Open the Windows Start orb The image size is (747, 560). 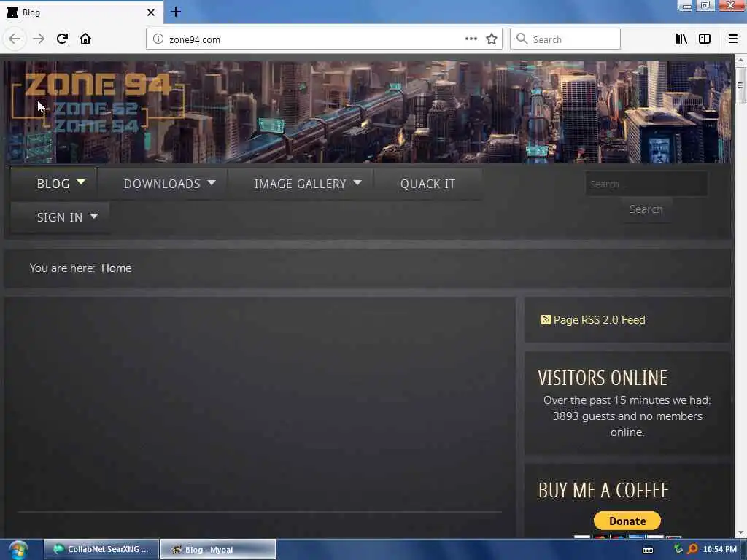click(18, 550)
